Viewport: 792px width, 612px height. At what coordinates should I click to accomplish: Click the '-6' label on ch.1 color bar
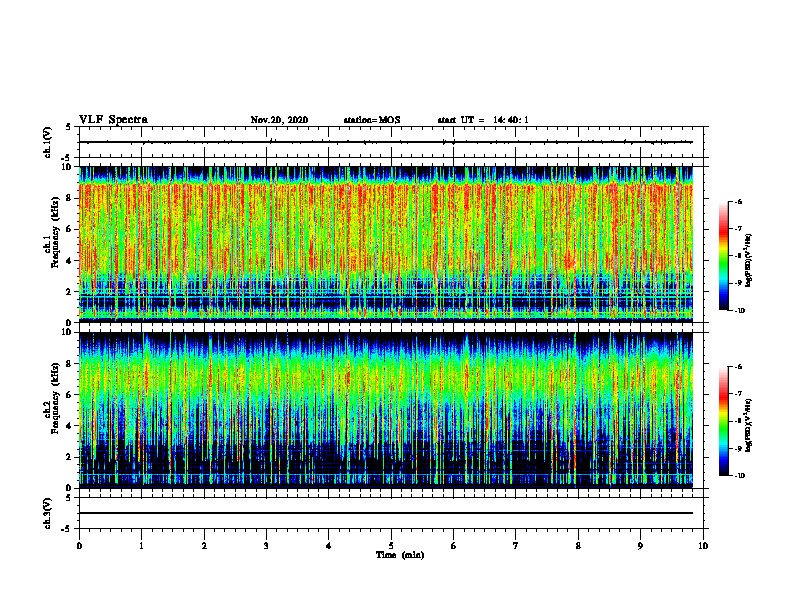[738, 201]
